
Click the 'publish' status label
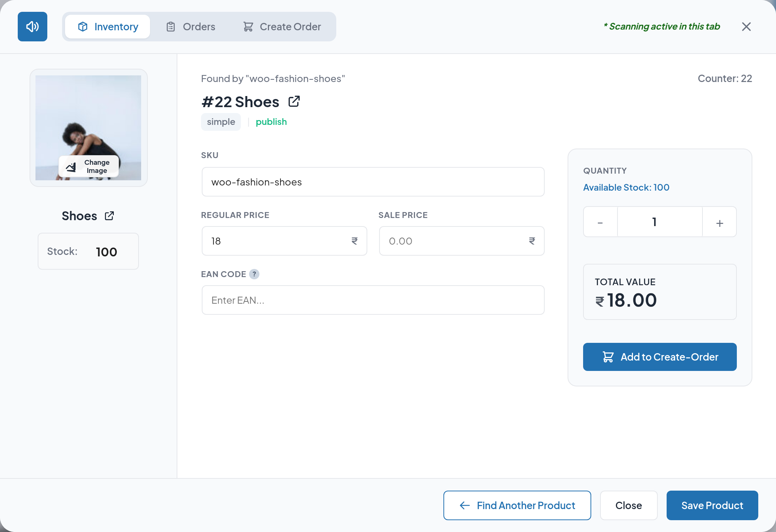[x=271, y=122]
